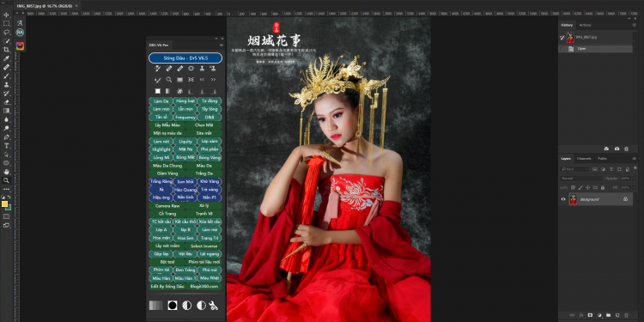The image size is (644, 322).
Task: Set history brush source for IMG snapshot
Action: (562, 38)
